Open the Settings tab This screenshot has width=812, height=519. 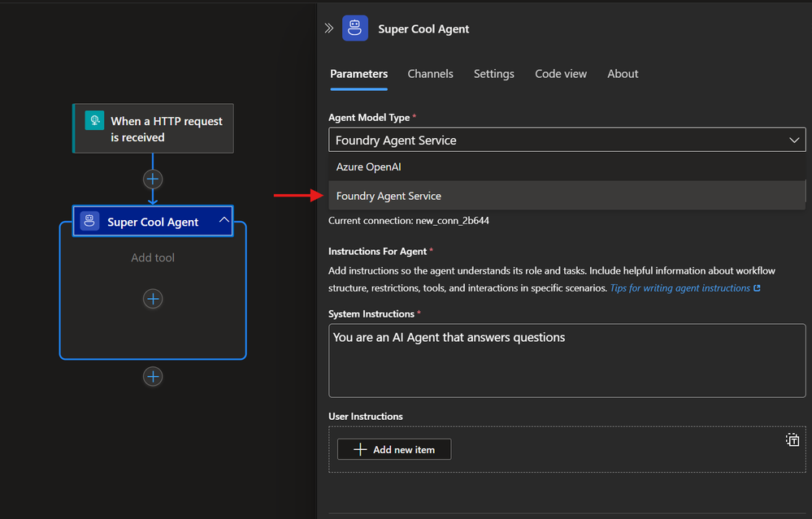493,74
